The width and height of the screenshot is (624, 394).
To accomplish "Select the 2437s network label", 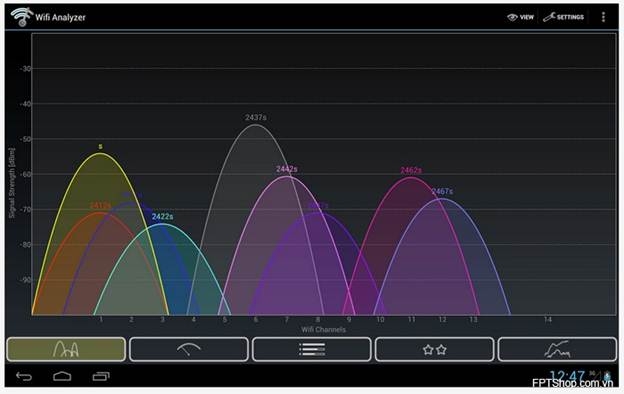I will [255, 117].
